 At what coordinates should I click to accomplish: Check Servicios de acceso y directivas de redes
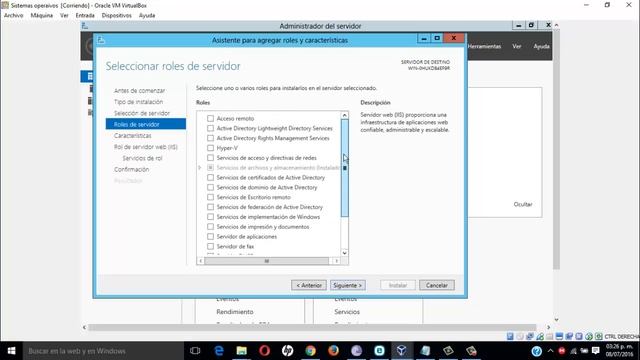click(210, 158)
